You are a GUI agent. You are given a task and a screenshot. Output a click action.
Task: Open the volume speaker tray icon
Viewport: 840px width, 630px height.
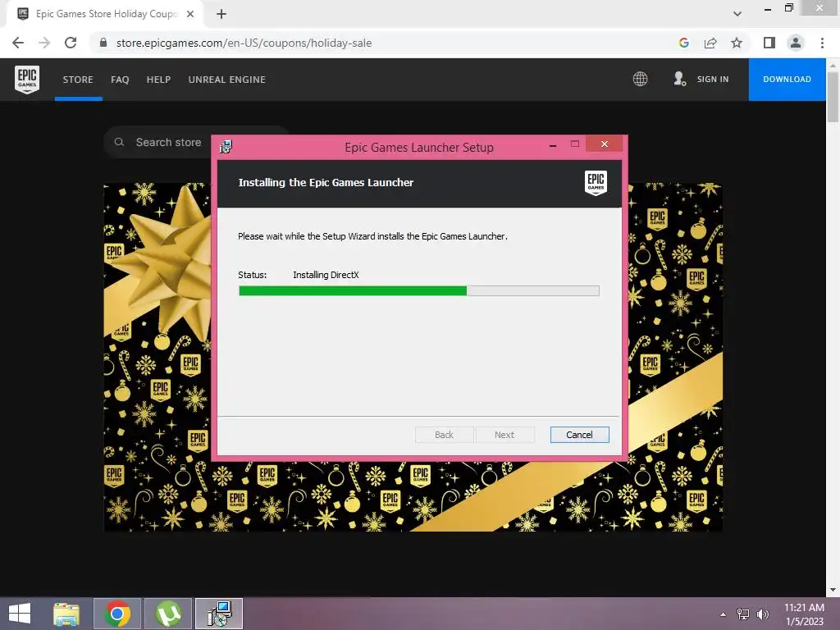click(763, 614)
